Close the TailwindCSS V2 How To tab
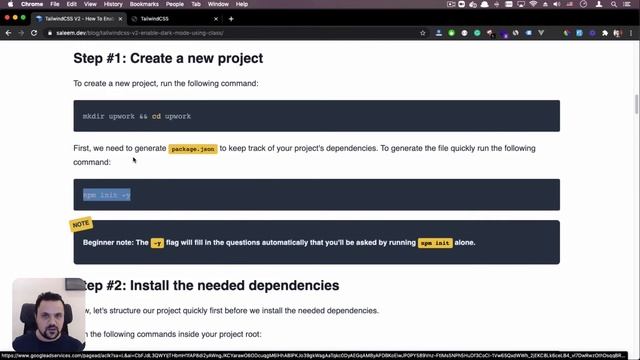 coord(120,19)
